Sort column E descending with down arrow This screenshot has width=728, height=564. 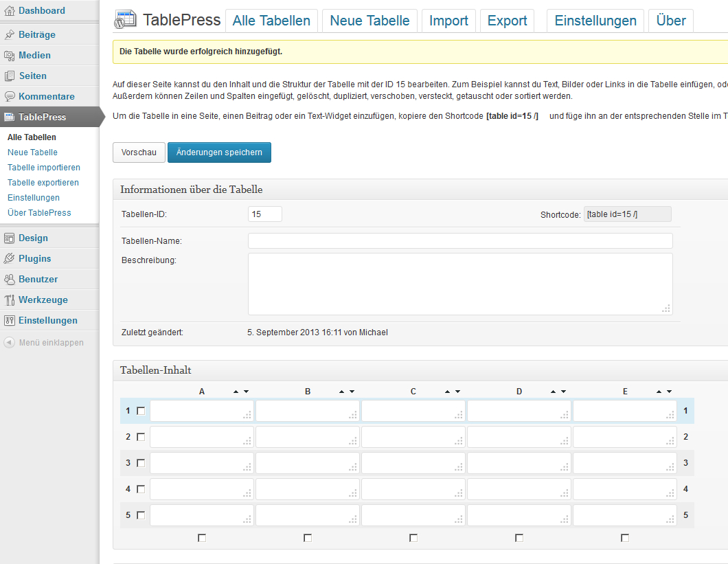coord(670,392)
